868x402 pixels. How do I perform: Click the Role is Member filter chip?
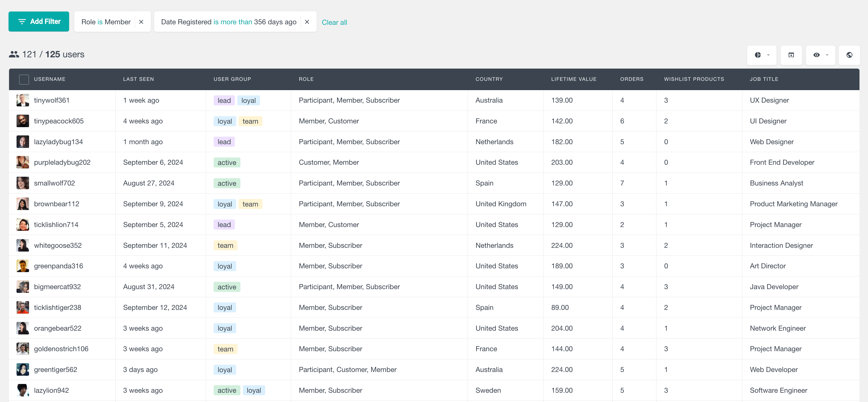point(106,22)
